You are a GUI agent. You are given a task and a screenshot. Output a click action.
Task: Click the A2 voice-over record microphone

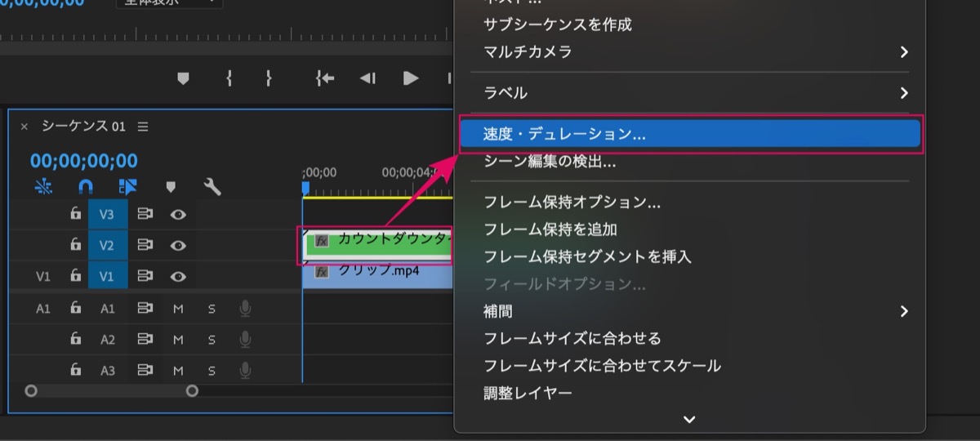pos(245,340)
